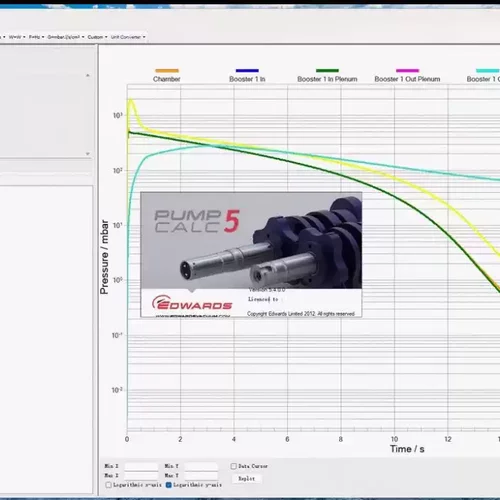
Task: Click the green Booster 1 In Plenum swatch
Action: coord(327,70)
